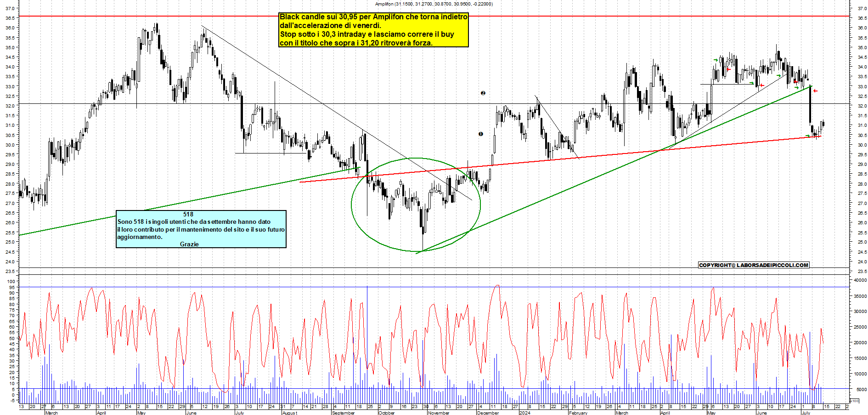The width and height of the screenshot is (868, 415).
Task: Click the 'con il titolo che sopra i 31,20' line
Action: tap(356, 43)
